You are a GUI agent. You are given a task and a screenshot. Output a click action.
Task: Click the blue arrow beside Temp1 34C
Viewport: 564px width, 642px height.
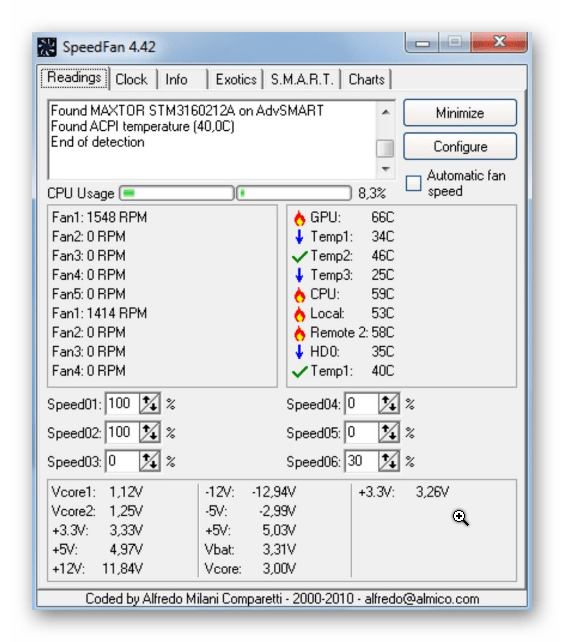coord(299,237)
